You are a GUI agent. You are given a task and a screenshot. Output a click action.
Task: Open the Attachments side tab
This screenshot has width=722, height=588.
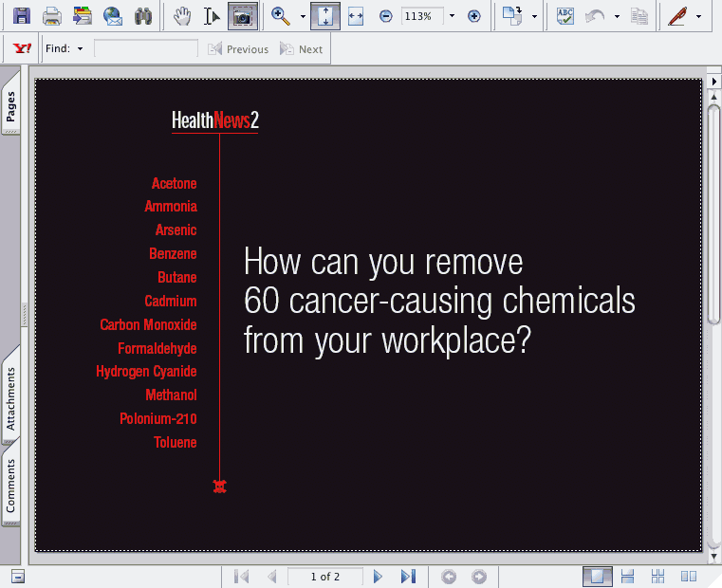(x=10, y=397)
